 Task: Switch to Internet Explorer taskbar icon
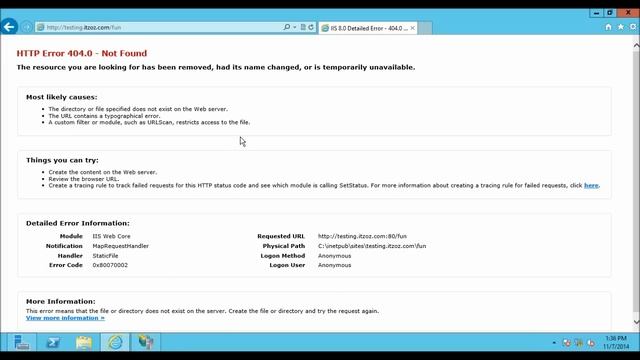pos(115,342)
